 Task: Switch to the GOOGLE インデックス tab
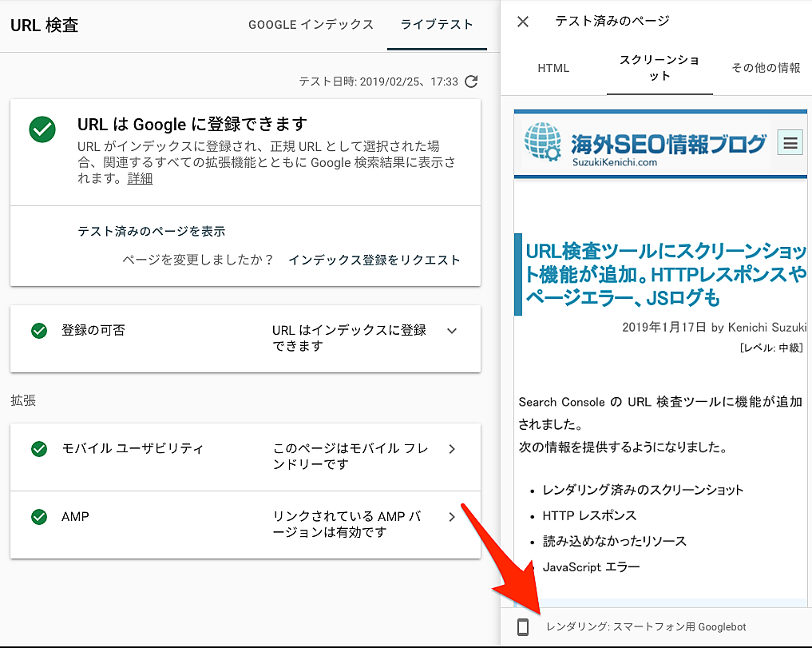tap(311, 25)
